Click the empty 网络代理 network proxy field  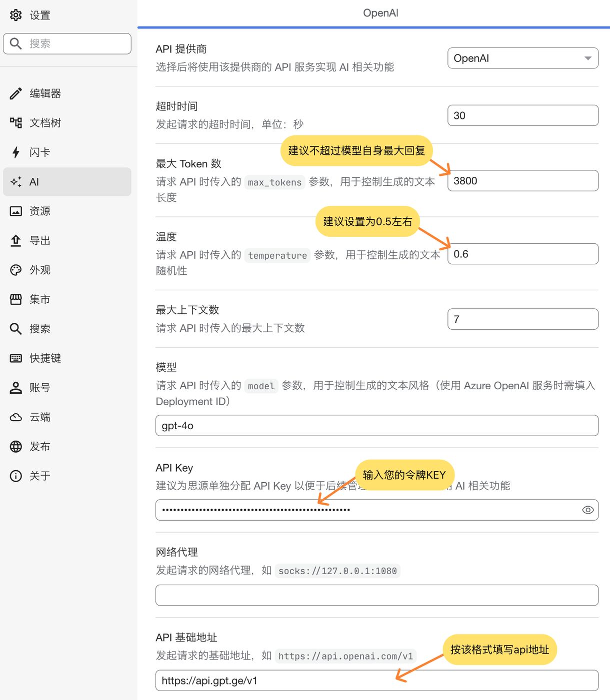click(377, 595)
